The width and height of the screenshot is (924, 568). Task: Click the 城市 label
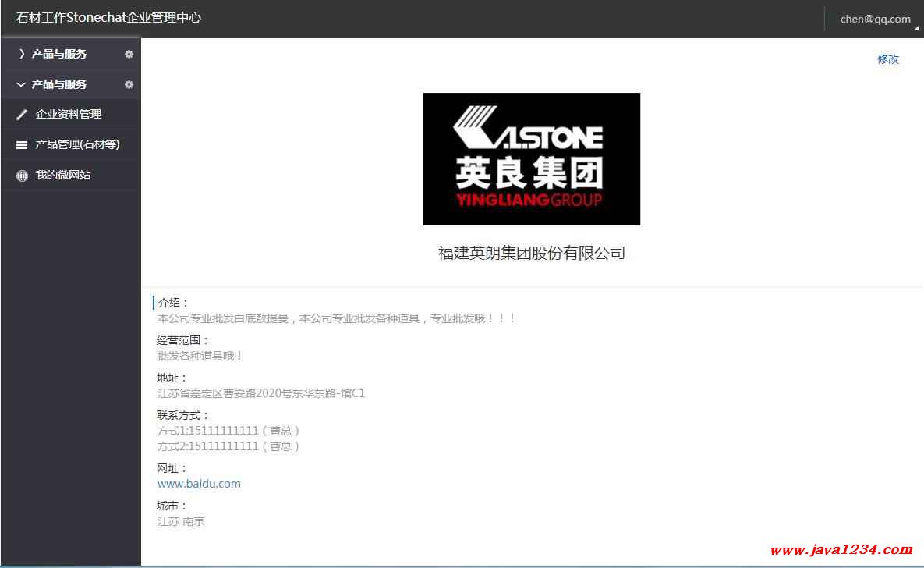tap(172, 506)
